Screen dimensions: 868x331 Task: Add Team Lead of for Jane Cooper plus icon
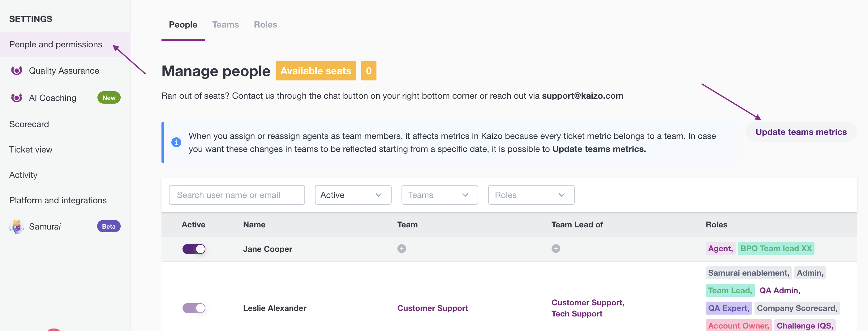click(556, 249)
